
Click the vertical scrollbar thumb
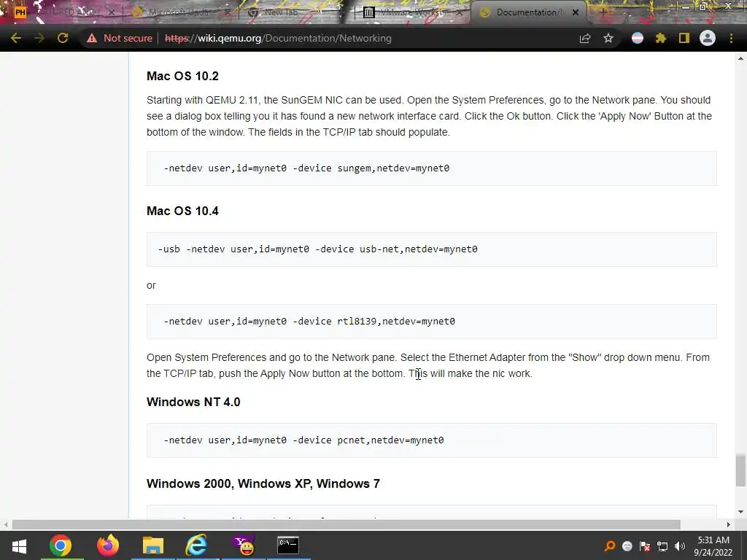pyautogui.click(x=740, y=470)
